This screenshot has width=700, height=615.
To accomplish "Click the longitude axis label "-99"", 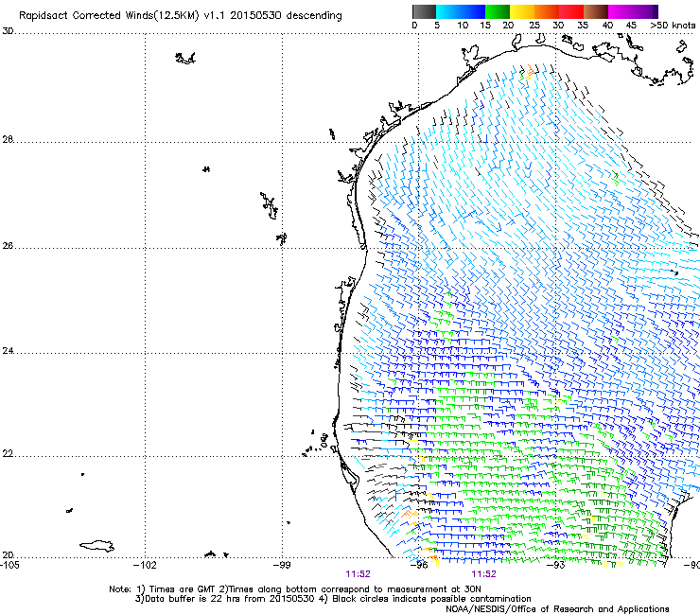I will [x=282, y=565].
